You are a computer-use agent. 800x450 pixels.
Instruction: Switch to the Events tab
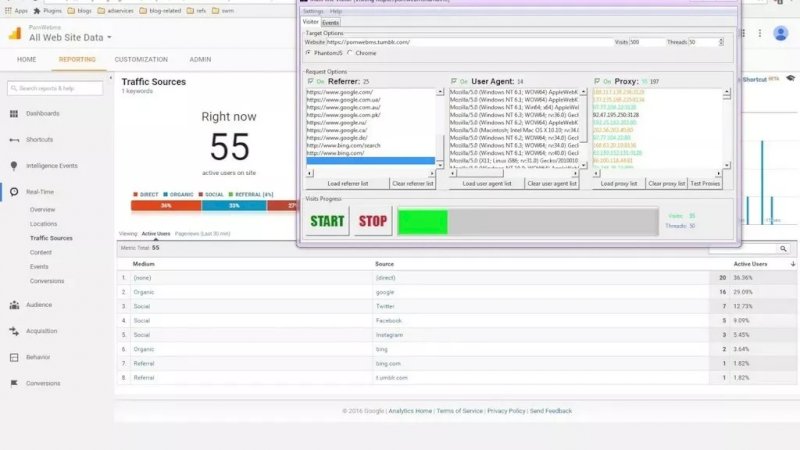pos(330,22)
